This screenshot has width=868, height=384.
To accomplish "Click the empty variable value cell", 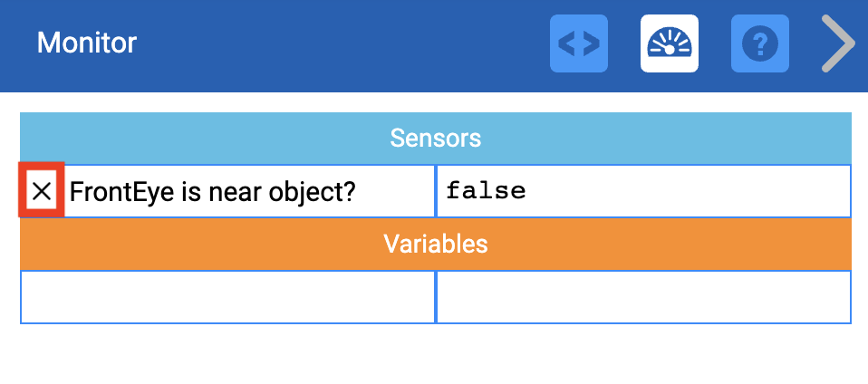I will 643,296.
